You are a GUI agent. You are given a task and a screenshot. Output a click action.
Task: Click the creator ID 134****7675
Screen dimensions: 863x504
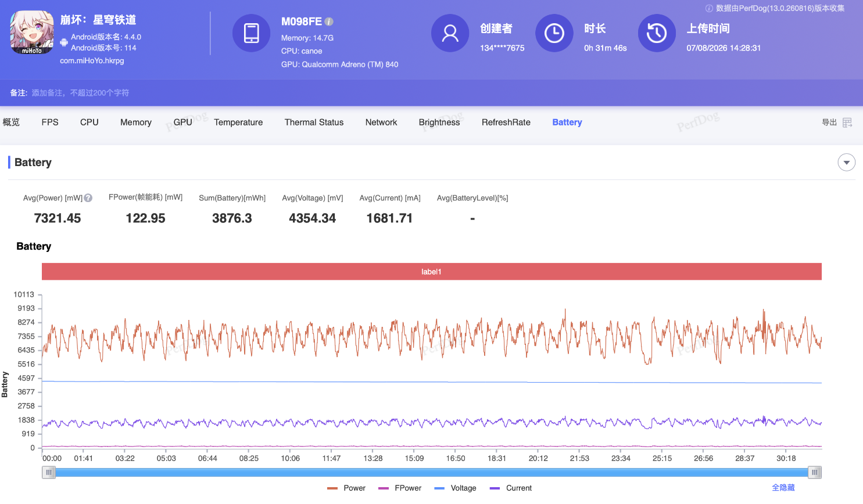(502, 48)
